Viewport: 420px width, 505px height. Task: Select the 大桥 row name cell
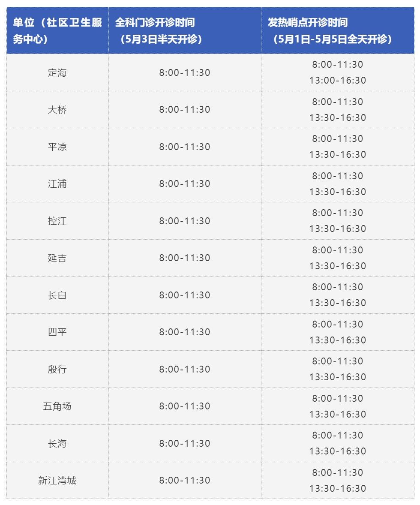57,110
